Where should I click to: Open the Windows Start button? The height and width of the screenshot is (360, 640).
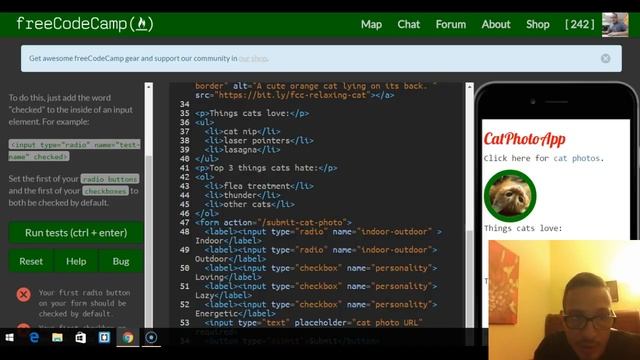pyautogui.click(x=9, y=338)
